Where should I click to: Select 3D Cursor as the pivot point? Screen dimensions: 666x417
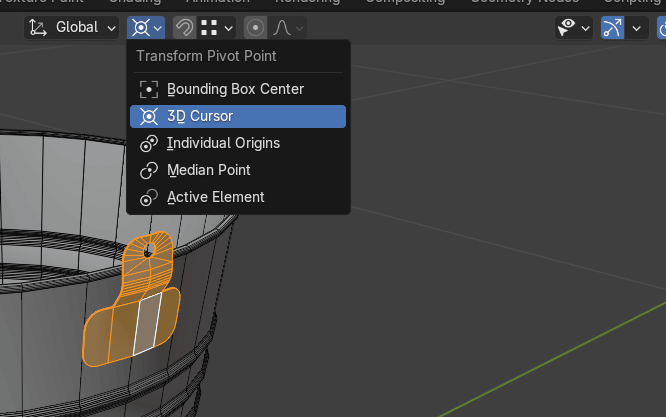click(x=236, y=116)
